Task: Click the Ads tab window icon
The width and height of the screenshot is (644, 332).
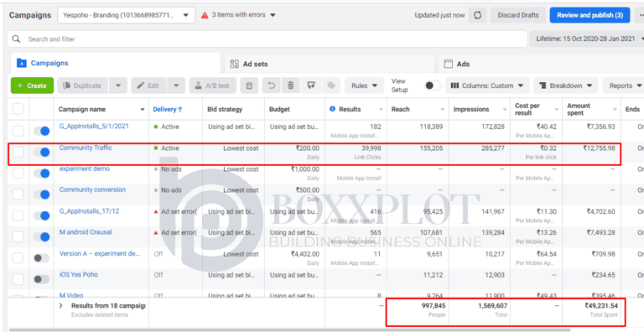Action: tap(449, 64)
